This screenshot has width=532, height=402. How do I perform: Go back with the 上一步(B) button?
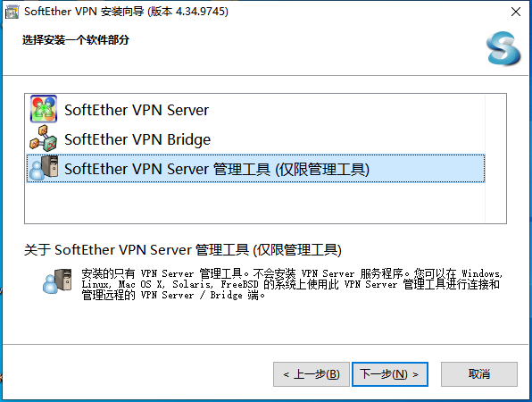pos(312,374)
